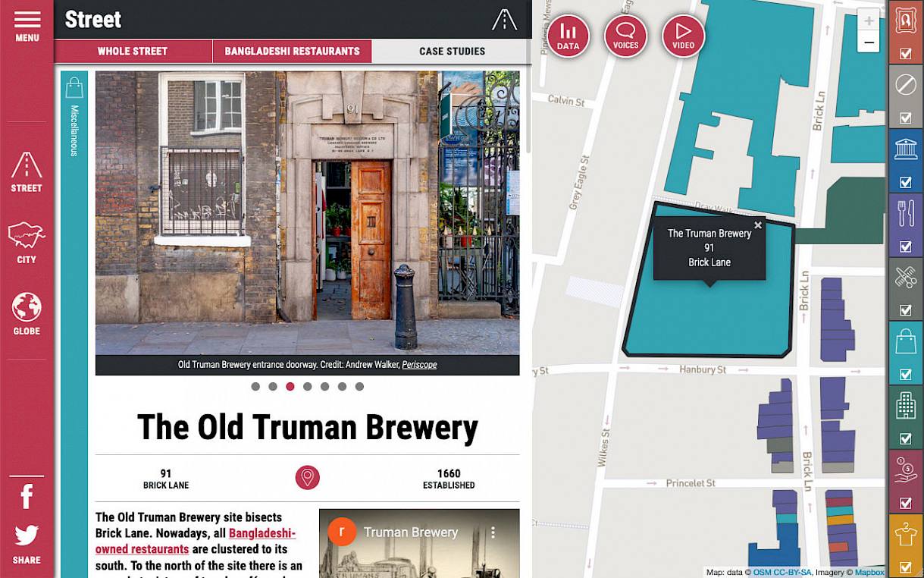The height and width of the screenshot is (578, 924).
Task: Click the Calvin St label on map
Action: coord(566,101)
